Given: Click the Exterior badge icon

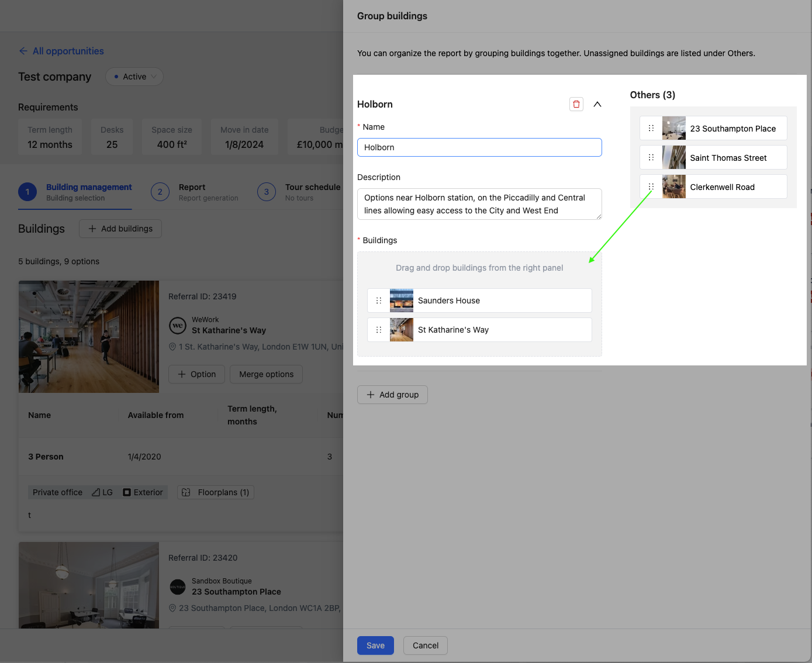Looking at the screenshot, I should [126, 492].
